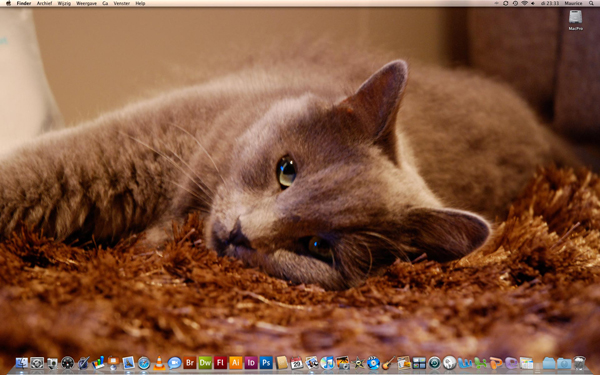Launch GarageBand guitar icon

point(388,362)
